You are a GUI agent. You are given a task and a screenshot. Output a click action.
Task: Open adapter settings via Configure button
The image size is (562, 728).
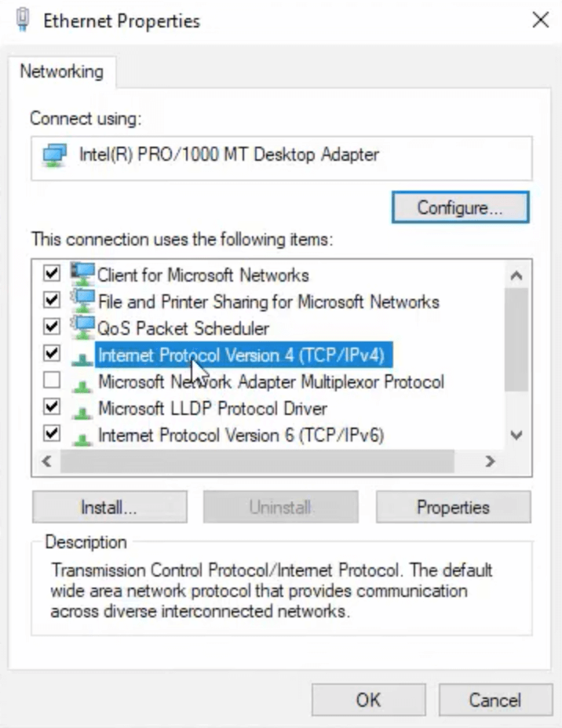click(460, 207)
